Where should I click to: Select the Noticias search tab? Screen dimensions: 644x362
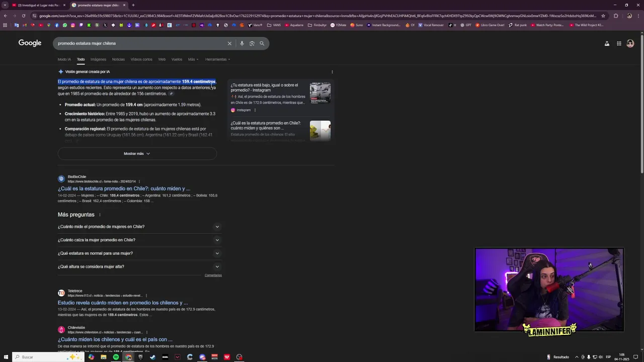click(x=118, y=59)
